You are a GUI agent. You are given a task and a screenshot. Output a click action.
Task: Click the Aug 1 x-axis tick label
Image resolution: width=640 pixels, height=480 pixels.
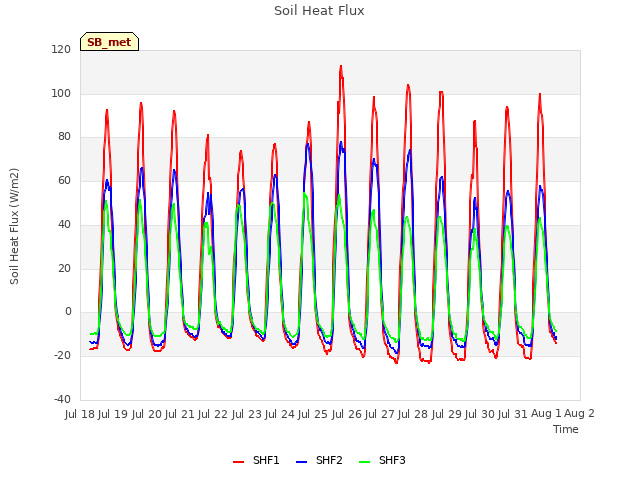pos(546,414)
